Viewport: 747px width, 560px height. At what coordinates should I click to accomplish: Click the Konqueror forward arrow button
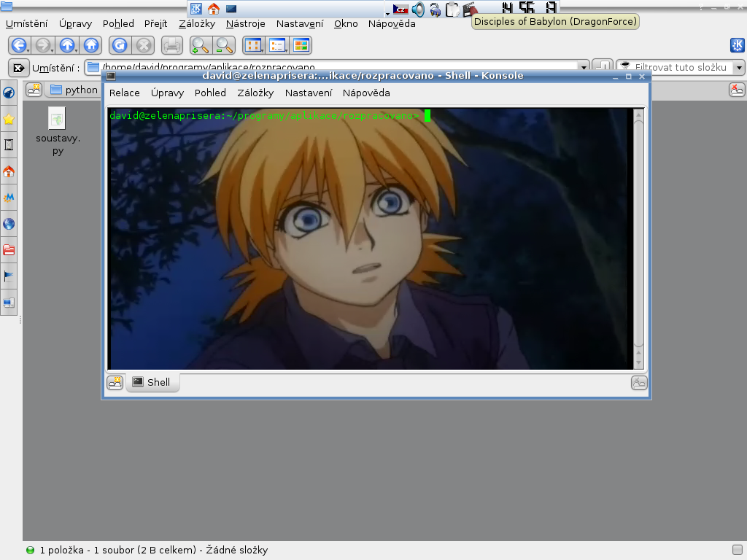pos(43,45)
